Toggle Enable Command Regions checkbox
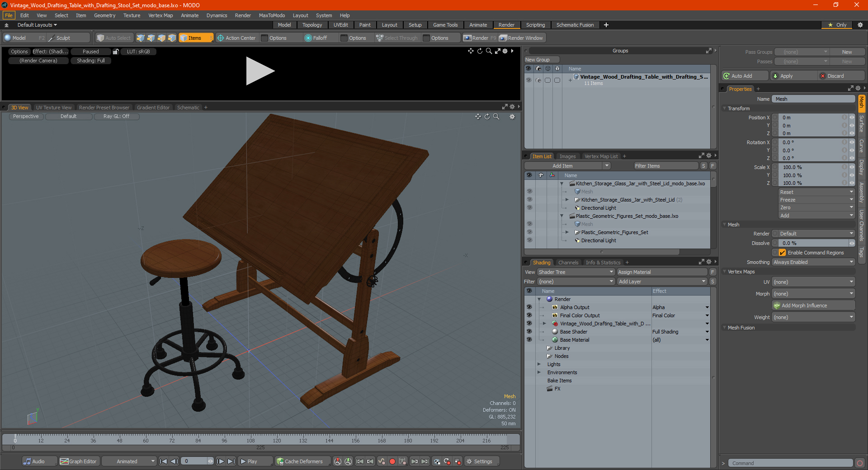Screen dimensions: 868x470 pyautogui.click(x=782, y=253)
